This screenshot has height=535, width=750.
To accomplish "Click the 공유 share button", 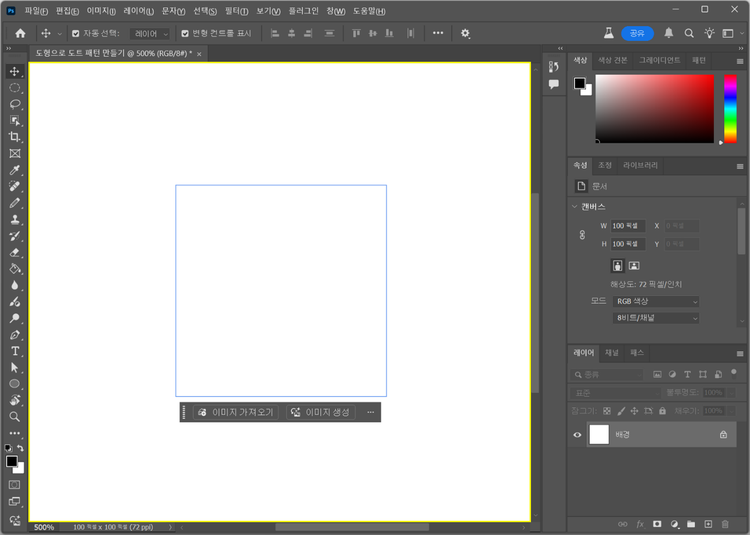I will pyautogui.click(x=636, y=33).
